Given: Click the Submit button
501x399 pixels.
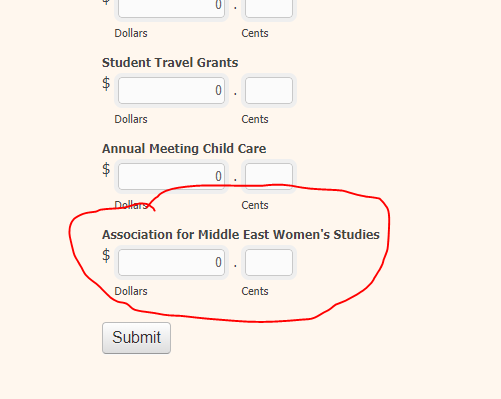Looking at the screenshot, I should point(136,338).
